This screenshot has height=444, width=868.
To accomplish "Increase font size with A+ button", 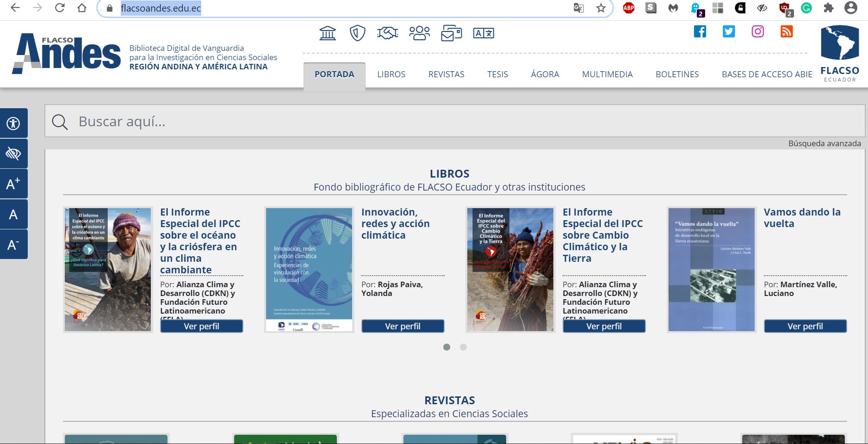I will (13, 184).
